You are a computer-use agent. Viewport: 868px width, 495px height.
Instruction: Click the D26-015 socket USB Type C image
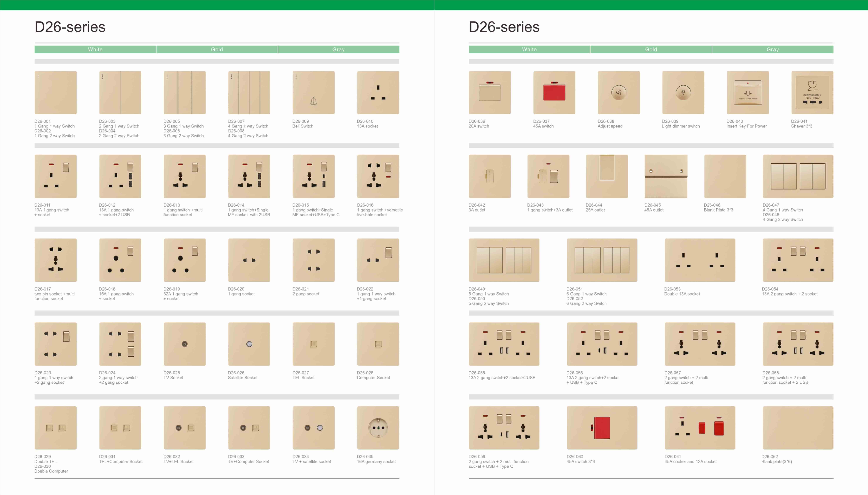tap(314, 176)
